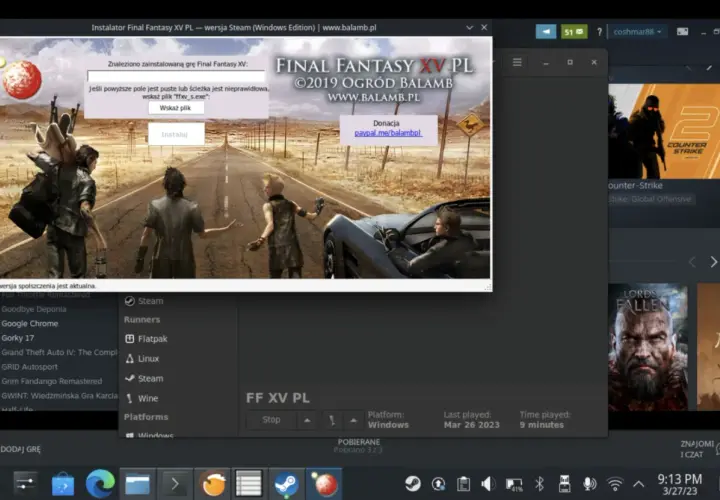Image resolution: width=720 pixels, height=500 pixels.
Task: Expand the arrow next to Wine button
Action: pyautogui.click(x=353, y=420)
